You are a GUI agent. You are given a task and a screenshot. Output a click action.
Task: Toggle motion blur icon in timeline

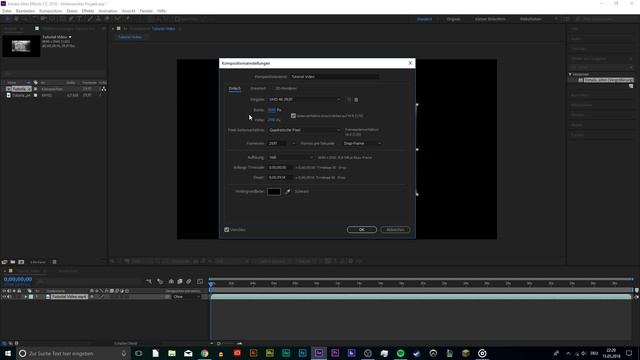tap(189, 281)
